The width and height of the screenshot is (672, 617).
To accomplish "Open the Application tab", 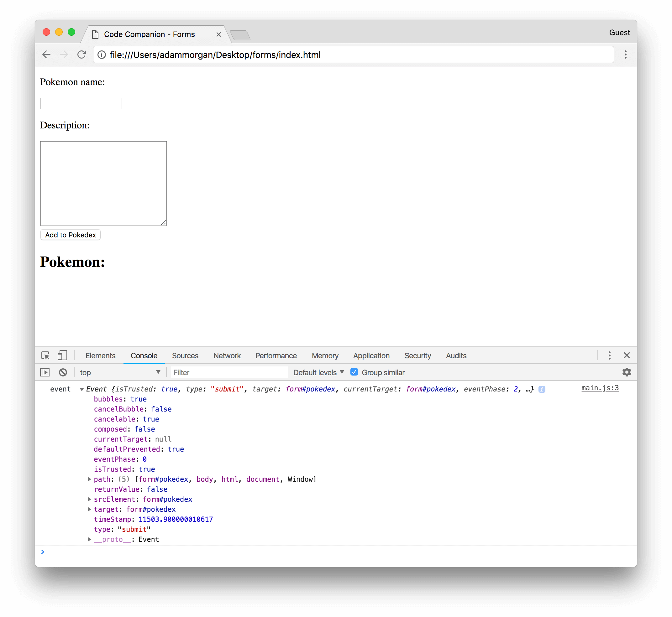I will pos(371,355).
